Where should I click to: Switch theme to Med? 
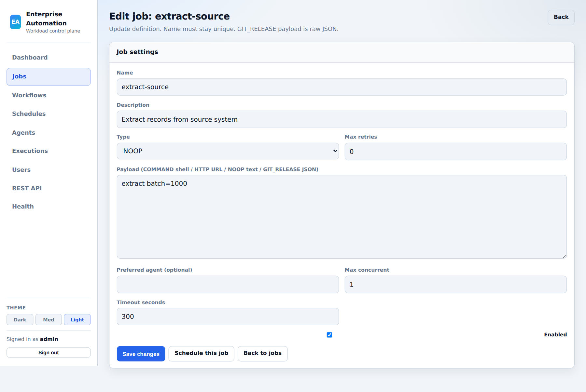[49, 320]
